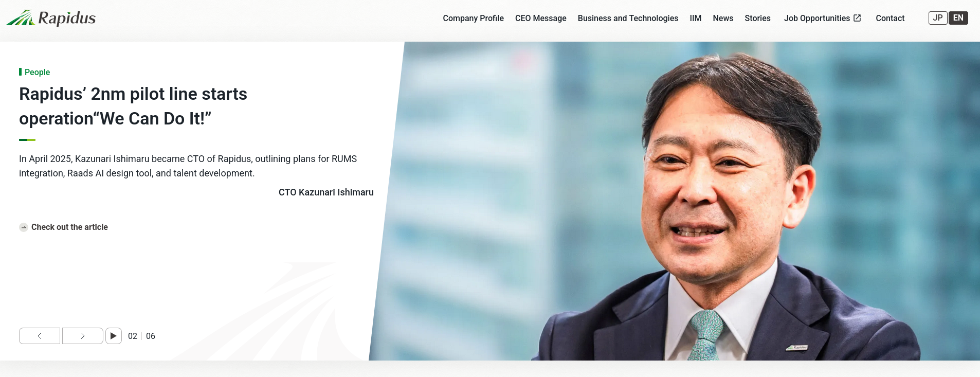Click the external link icon beside Job Opportunities
The image size is (980, 377).
point(857,18)
